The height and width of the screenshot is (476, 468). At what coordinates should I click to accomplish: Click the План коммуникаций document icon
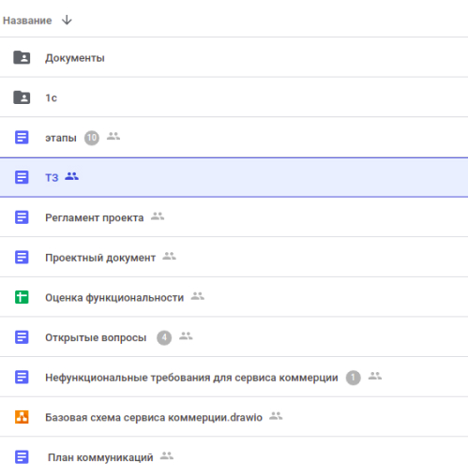pos(22,457)
